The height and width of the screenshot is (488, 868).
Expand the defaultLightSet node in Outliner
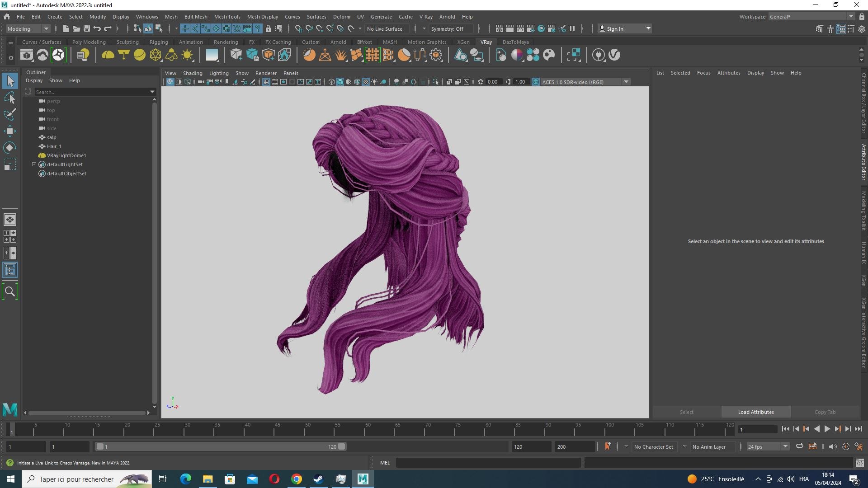[x=34, y=164]
